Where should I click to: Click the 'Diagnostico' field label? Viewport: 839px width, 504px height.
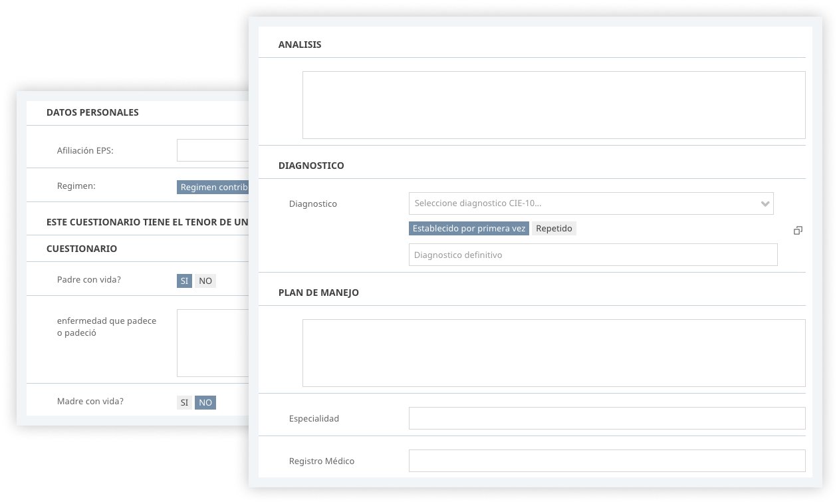(313, 204)
